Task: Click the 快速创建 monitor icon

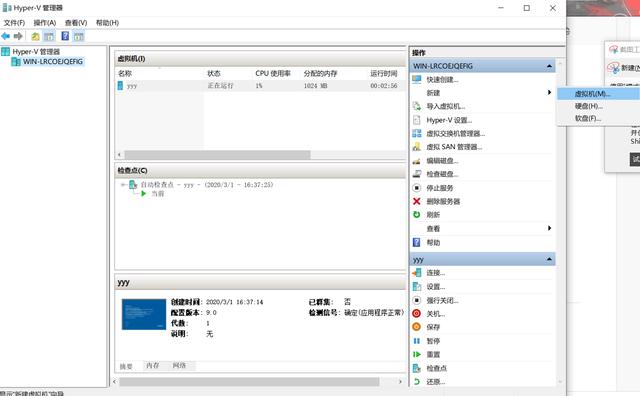Action: click(x=416, y=79)
